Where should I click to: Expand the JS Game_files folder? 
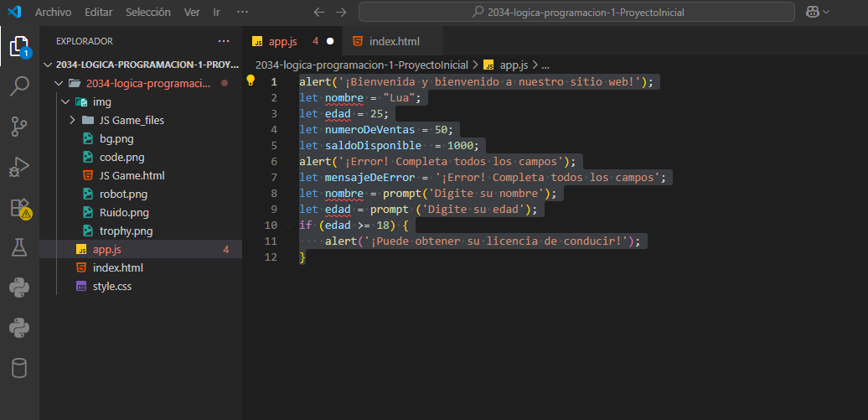[x=141, y=120]
